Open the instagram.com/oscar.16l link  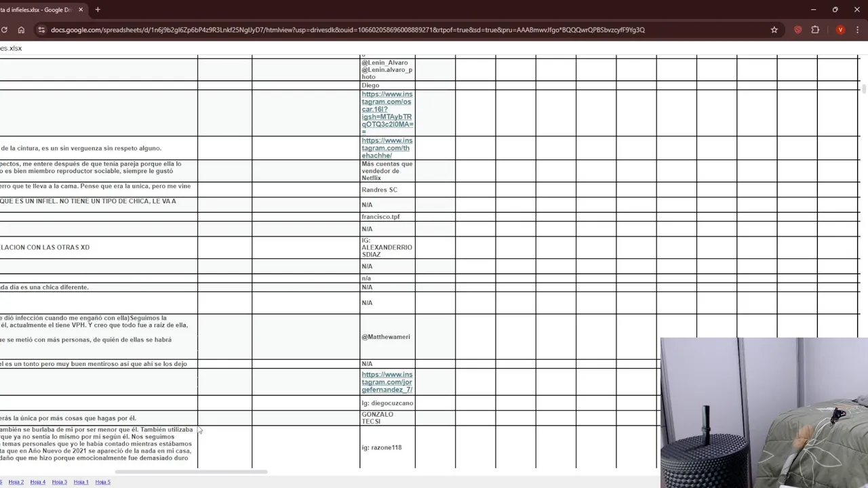pos(387,113)
